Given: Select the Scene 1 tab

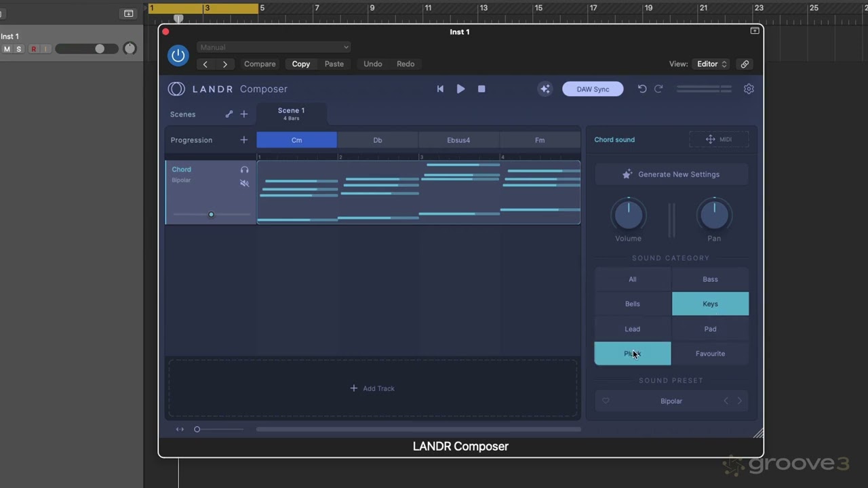Looking at the screenshot, I should (292, 113).
